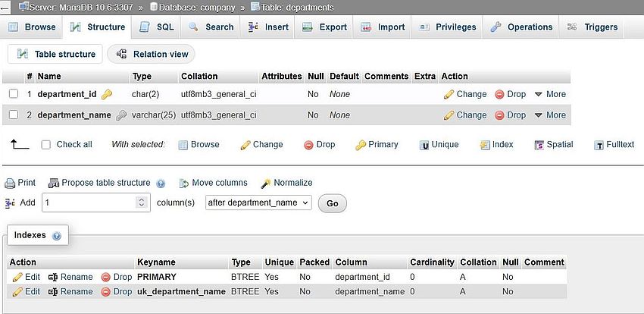Click Spatial icon in With selected
This screenshot has height=314, width=644.
coord(539,145)
